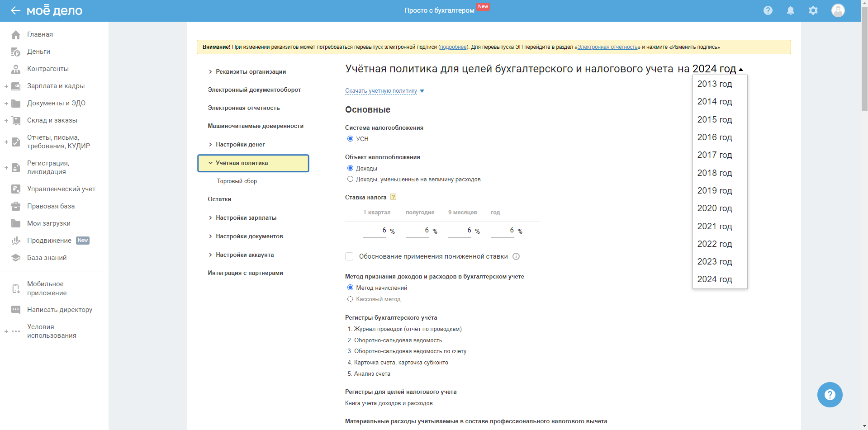The width and height of the screenshot is (868, 430).
Task: Select the УСН tax system radio
Action: tap(350, 139)
